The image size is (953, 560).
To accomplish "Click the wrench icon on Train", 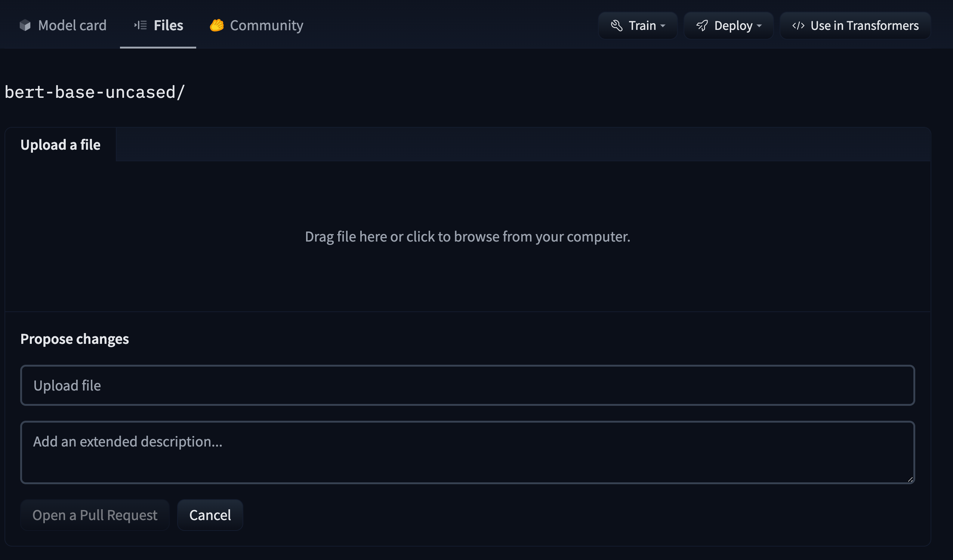I will tap(617, 26).
